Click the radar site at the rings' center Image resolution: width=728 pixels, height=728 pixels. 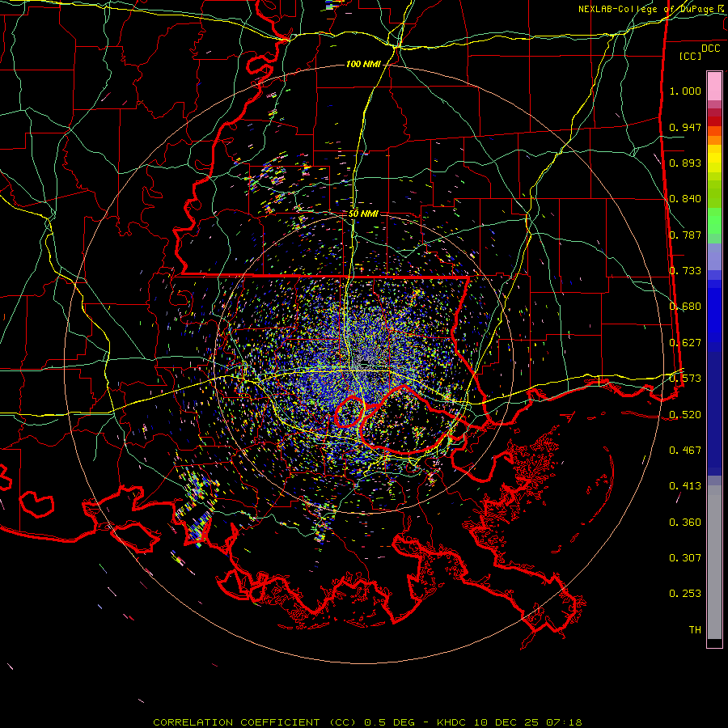coord(363,363)
